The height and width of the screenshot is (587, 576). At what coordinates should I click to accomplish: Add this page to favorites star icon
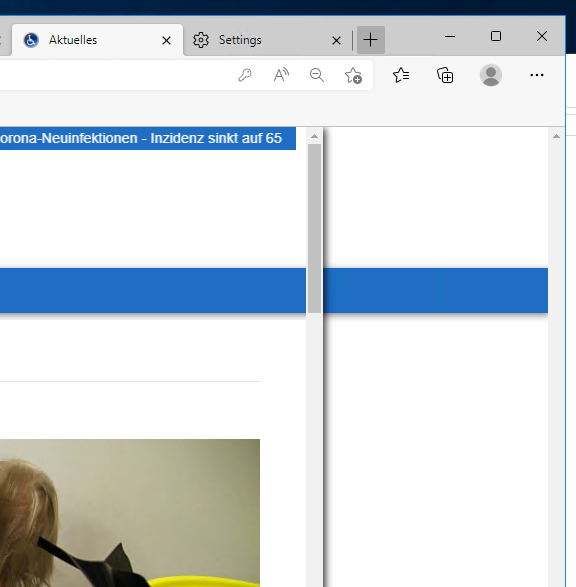(x=353, y=76)
